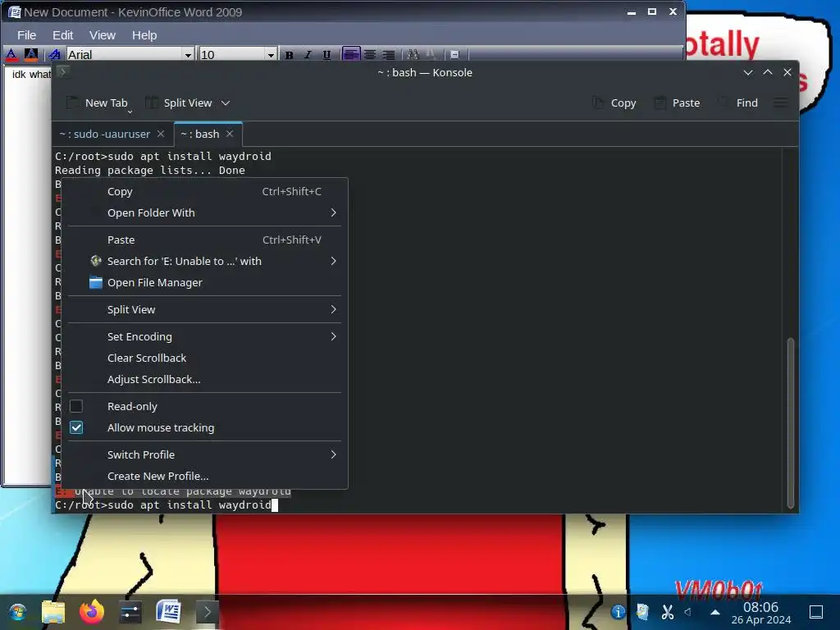The height and width of the screenshot is (630, 840).
Task: Expand hidden system tray icons arrow
Action: 715,612
